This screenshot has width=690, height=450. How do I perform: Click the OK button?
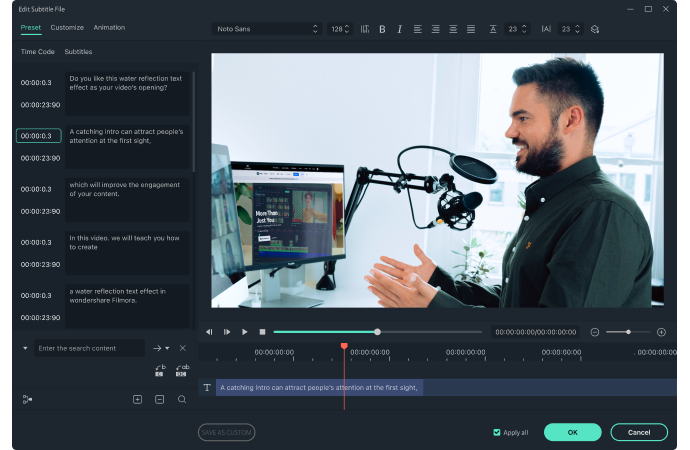pyautogui.click(x=573, y=432)
